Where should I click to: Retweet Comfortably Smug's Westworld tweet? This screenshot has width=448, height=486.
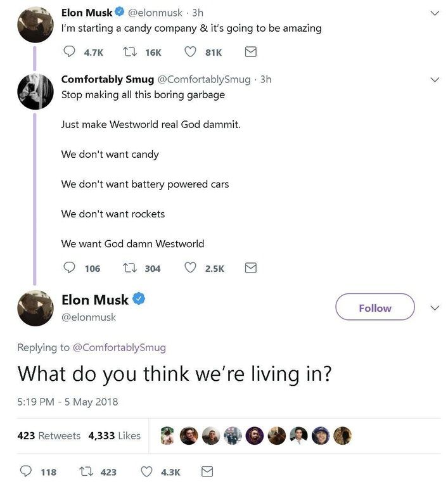pyautogui.click(x=131, y=268)
